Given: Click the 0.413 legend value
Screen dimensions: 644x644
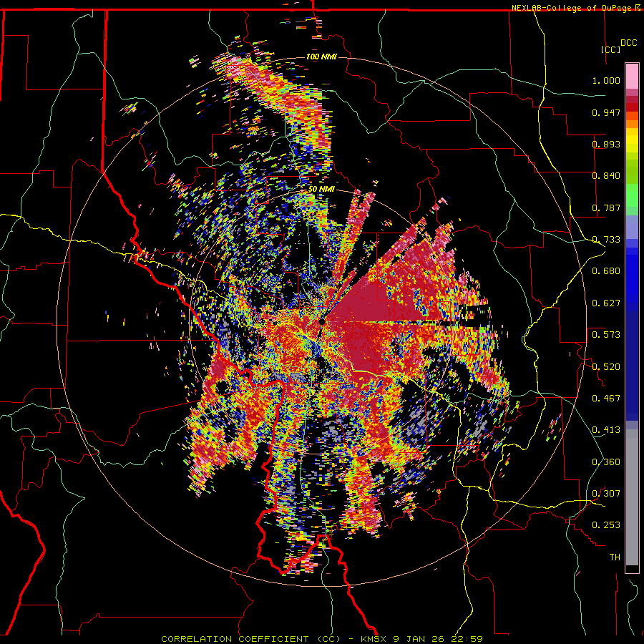Looking at the screenshot, I should tap(606, 429).
